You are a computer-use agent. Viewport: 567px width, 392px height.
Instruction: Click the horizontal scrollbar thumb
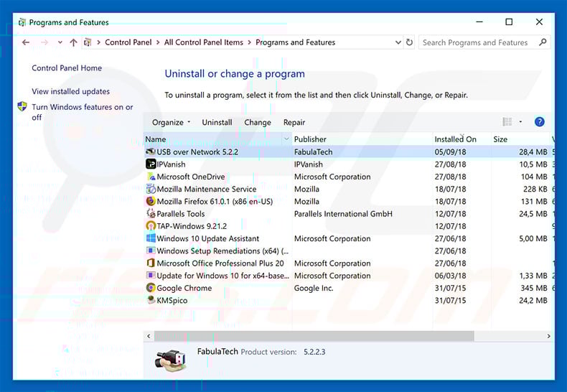tap(314, 336)
